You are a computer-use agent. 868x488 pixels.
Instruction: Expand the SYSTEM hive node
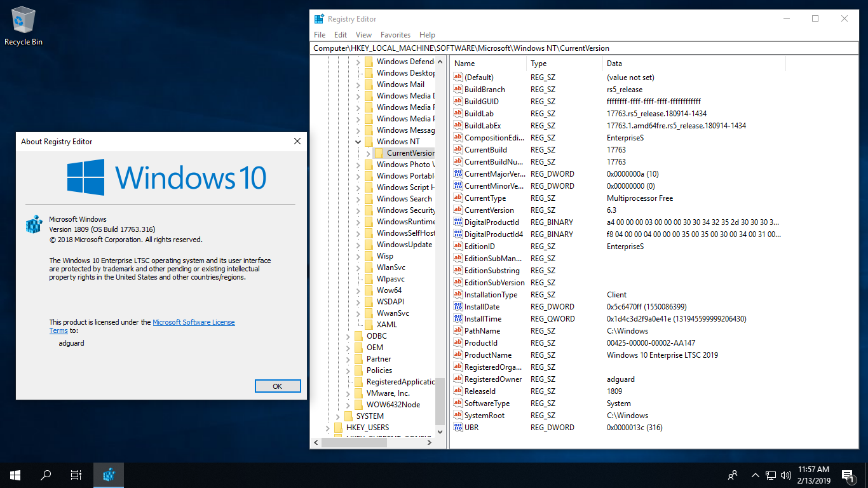coord(337,416)
